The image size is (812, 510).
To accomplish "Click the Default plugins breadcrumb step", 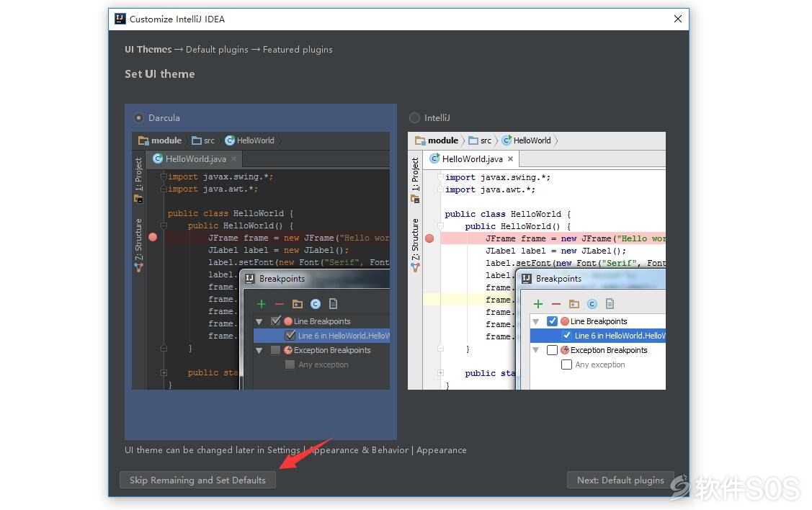I will click(217, 49).
